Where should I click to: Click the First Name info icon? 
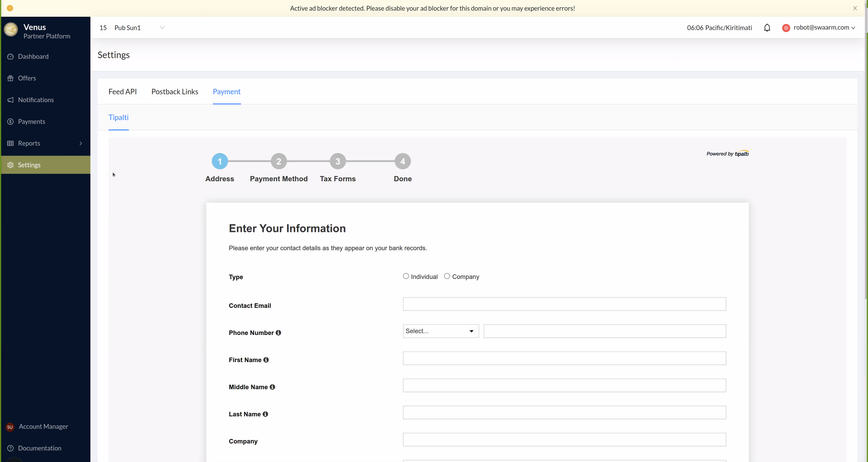[266, 360]
